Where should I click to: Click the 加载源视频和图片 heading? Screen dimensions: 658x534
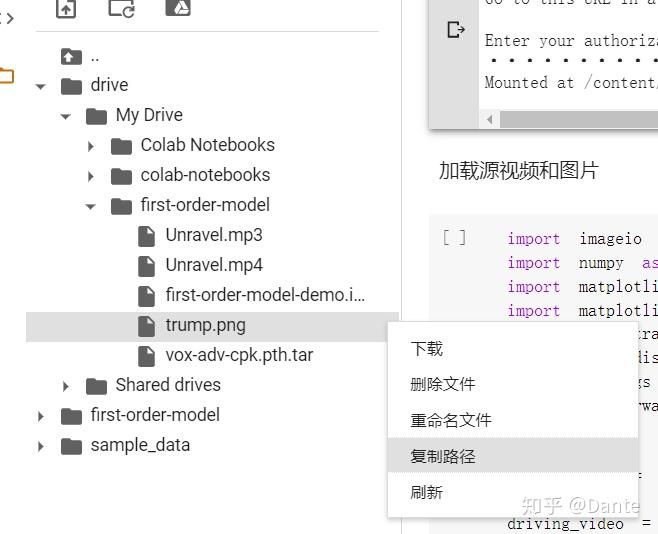click(x=519, y=171)
